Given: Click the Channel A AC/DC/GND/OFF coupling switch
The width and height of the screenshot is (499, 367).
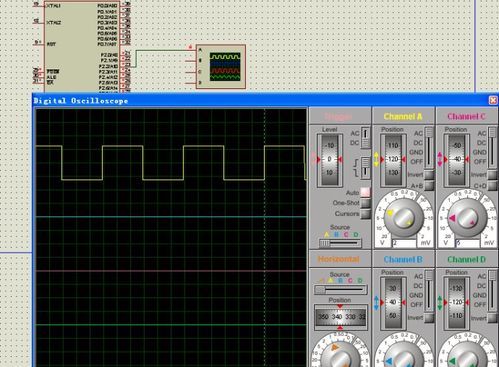Looking at the screenshot, I should pos(429,147).
